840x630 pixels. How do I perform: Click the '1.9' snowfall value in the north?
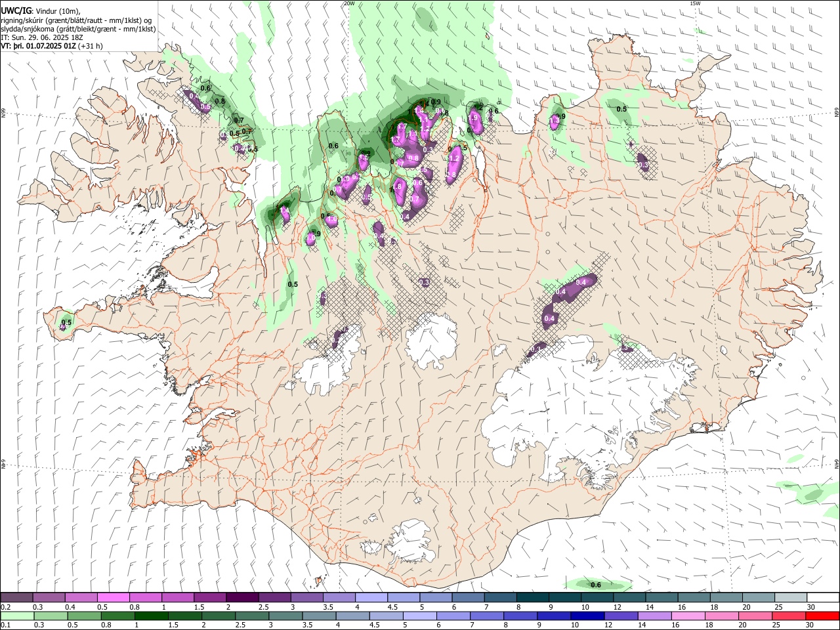474,118
